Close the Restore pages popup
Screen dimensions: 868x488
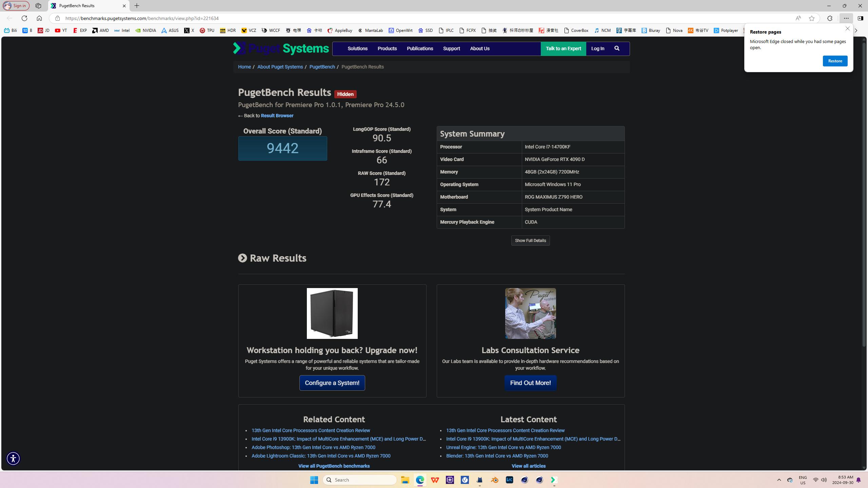pyautogui.click(x=847, y=29)
